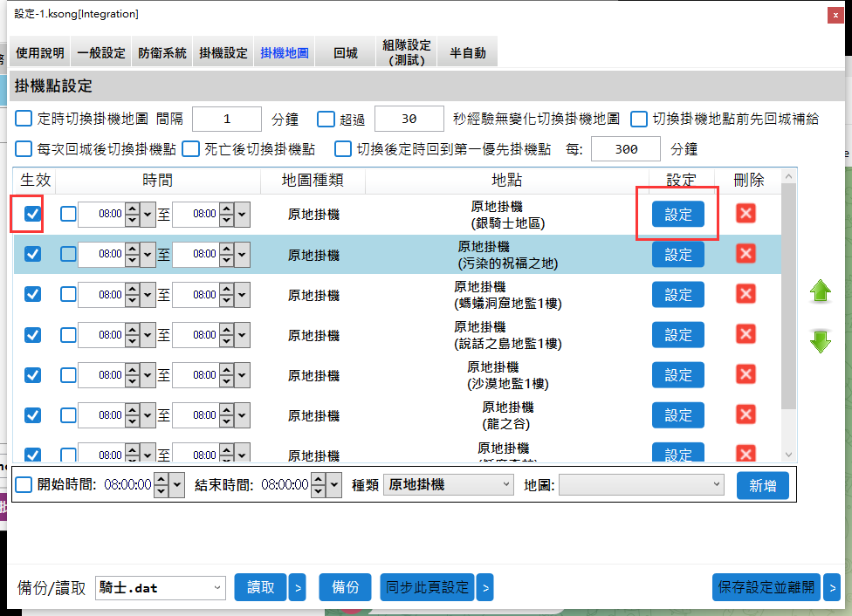The height and width of the screenshot is (616, 852).
Task: Delete the 銀騎士地區 row with red X
Action: coord(745,214)
